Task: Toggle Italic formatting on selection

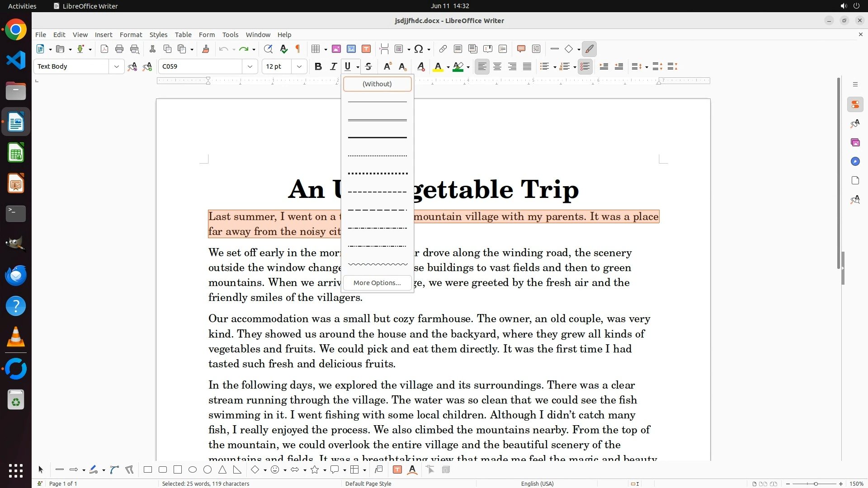Action: click(333, 67)
